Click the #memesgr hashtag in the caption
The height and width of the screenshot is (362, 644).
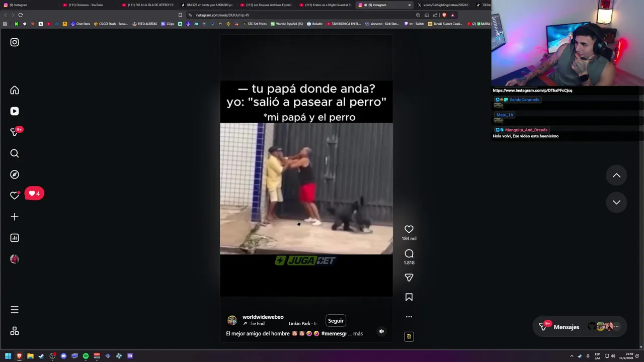(334, 333)
